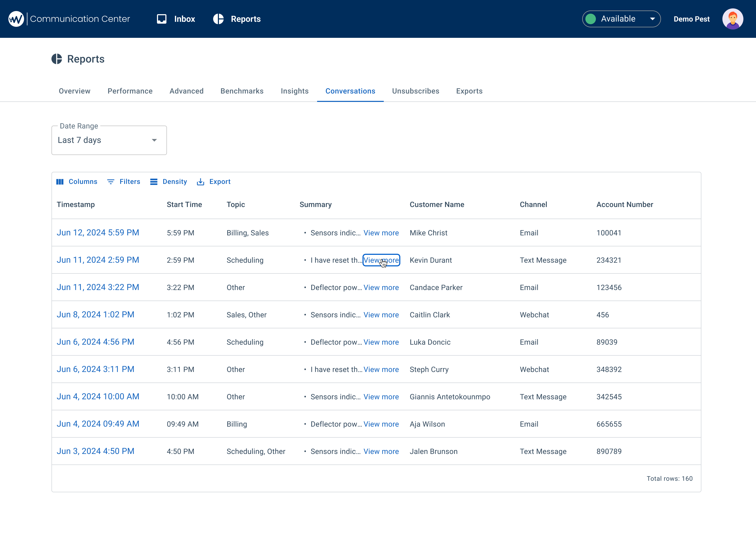The width and height of the screenshot is (756, 538).
Task: Open the Unsubscribes tab
Action: tap(416, 91)
